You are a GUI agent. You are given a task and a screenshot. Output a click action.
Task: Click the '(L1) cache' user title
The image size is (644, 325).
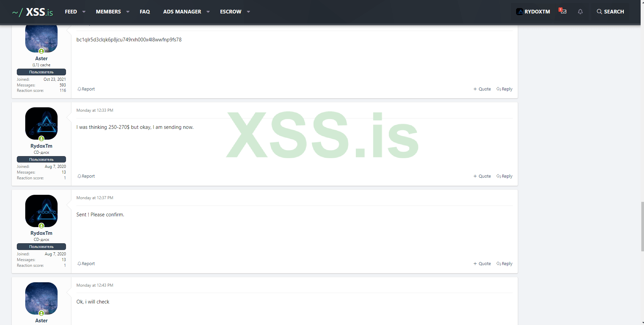point(41,65)
